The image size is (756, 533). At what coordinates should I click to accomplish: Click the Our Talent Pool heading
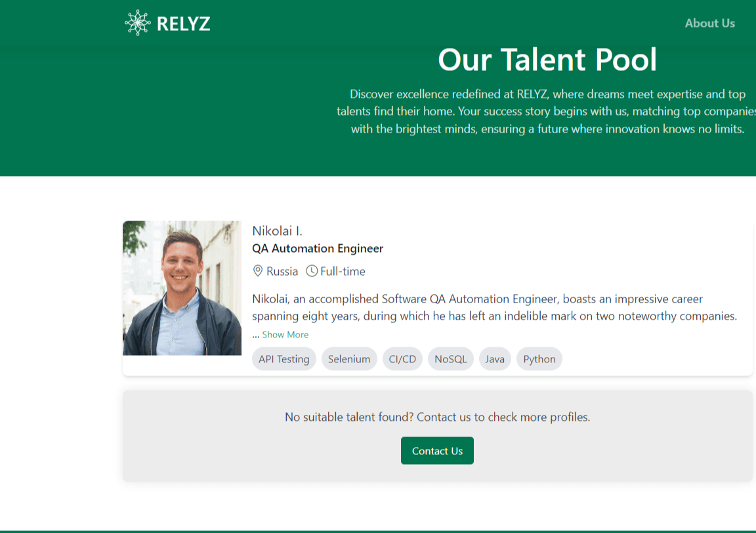[547, 60]
